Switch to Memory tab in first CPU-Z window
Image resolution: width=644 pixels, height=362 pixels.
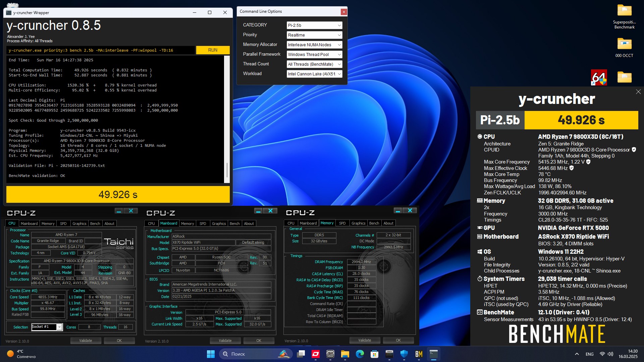click(48, 224)
